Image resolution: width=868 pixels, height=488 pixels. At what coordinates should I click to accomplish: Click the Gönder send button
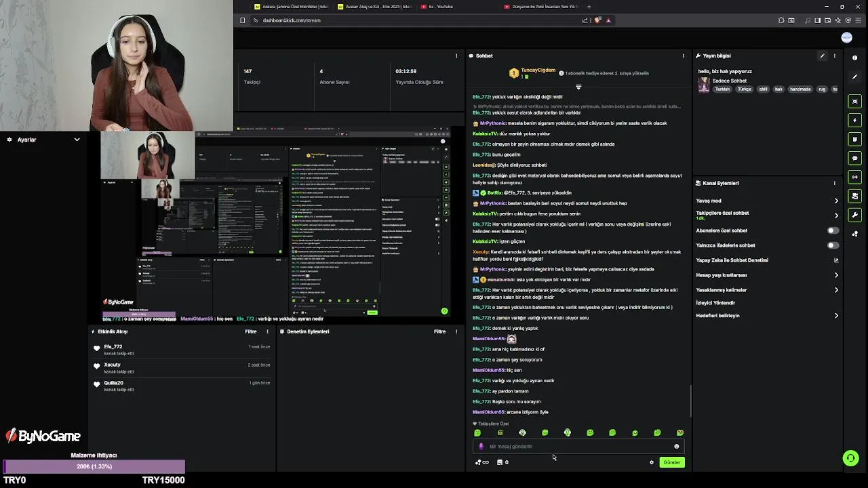coord(672,462)
